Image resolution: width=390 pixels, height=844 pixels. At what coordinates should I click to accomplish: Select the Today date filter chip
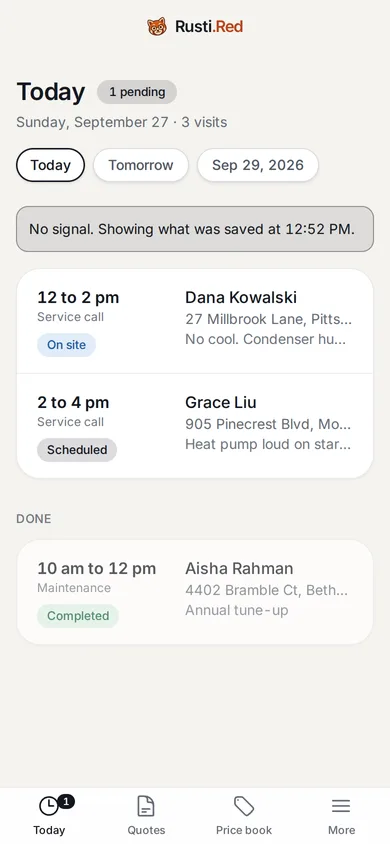[51, 165]
